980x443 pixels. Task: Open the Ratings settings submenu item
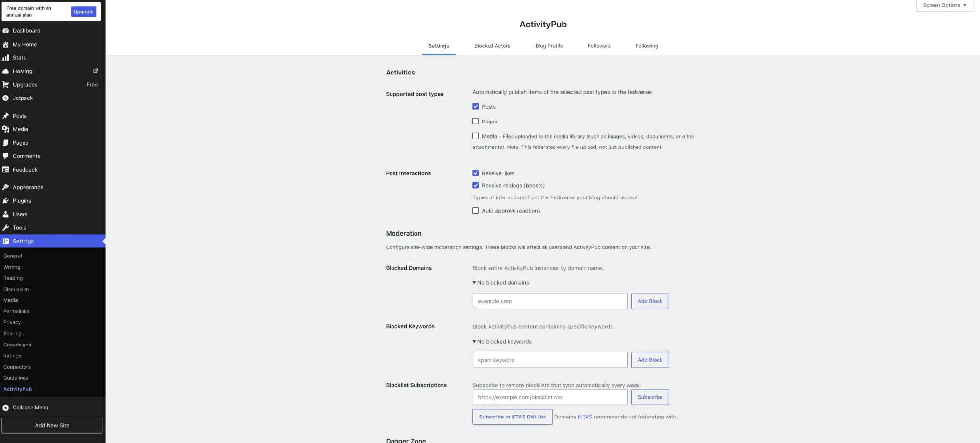coord(12,356)
